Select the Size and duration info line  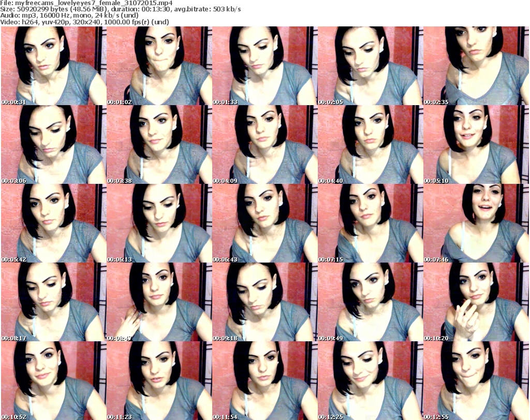tap(121, 9)
